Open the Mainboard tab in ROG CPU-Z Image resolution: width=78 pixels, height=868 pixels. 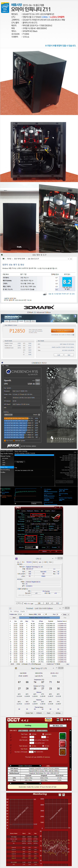(30, 511)
